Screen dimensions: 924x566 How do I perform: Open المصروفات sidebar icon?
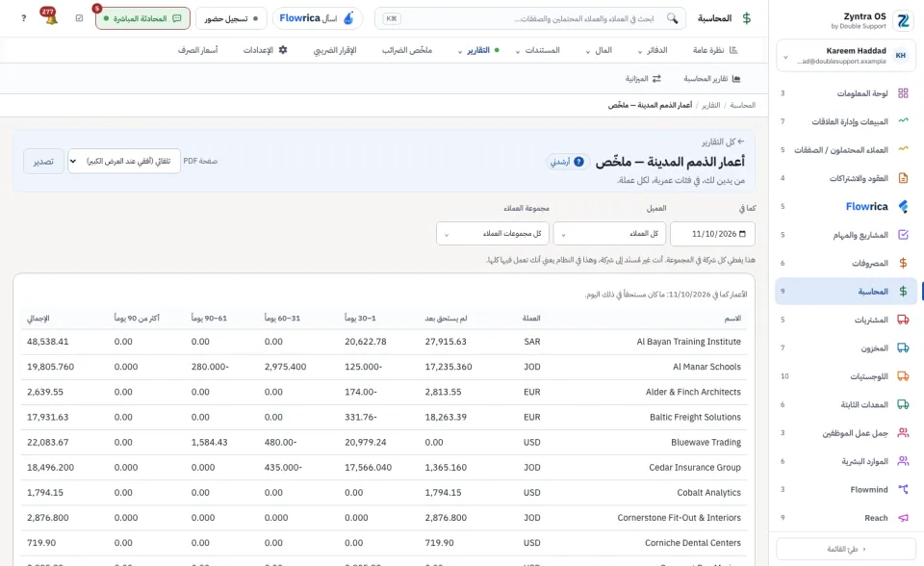click(x=903, y=263)
